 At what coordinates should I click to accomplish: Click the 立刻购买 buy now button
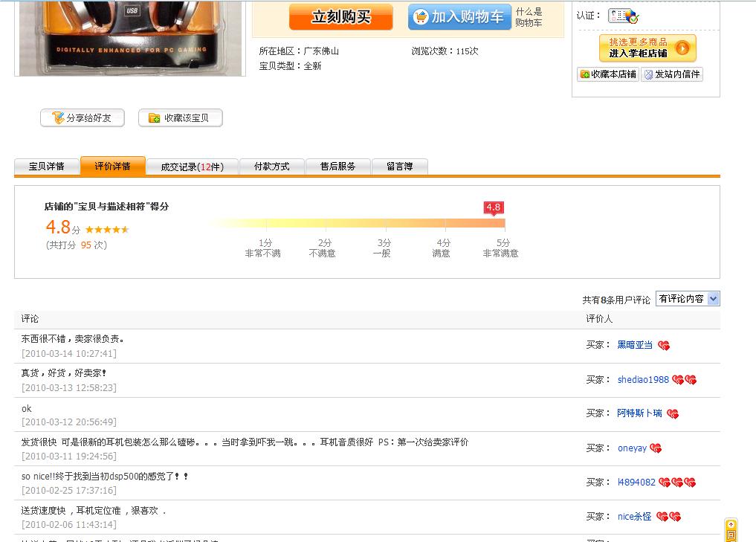340,16
